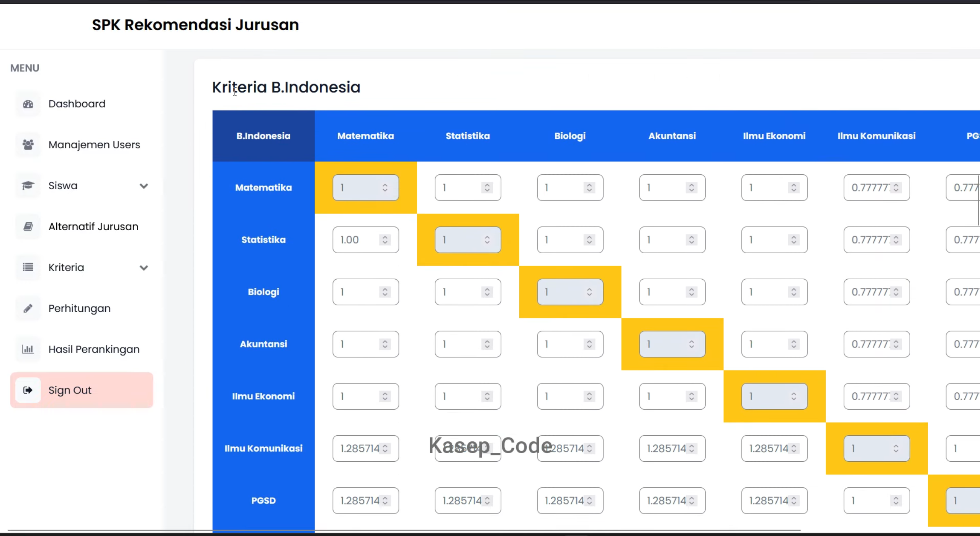
Task: Click the Ilmu Komunikasi column header
Action: pos(877,136)
